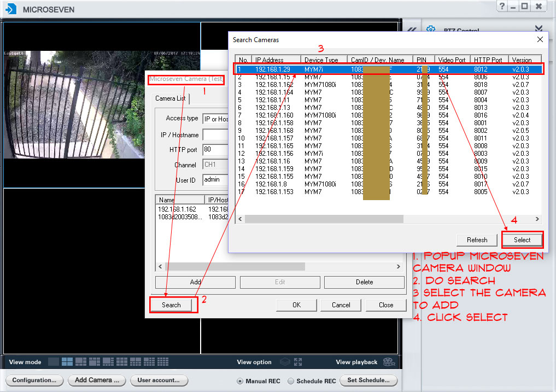Click the Close button in camera dialog
This screenshot has width=556, height=392.
(x=386, y=305)
